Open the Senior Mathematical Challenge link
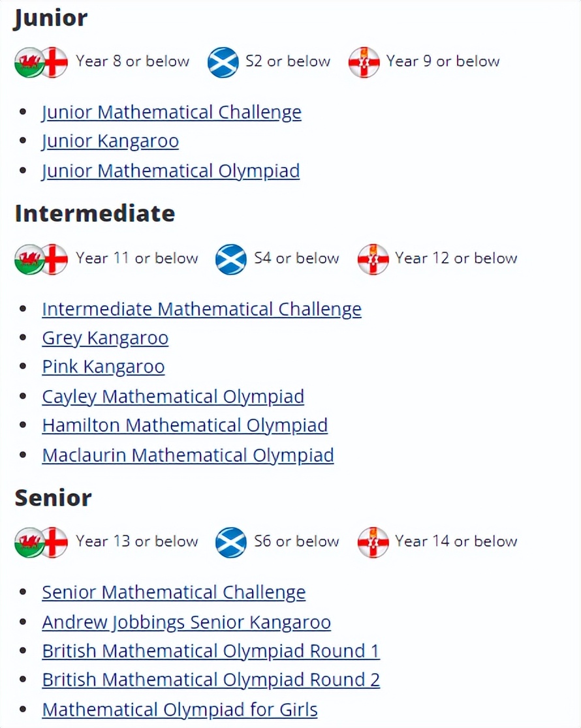The image size is (581, 728). pyautogui.click(x=174, y=592)
